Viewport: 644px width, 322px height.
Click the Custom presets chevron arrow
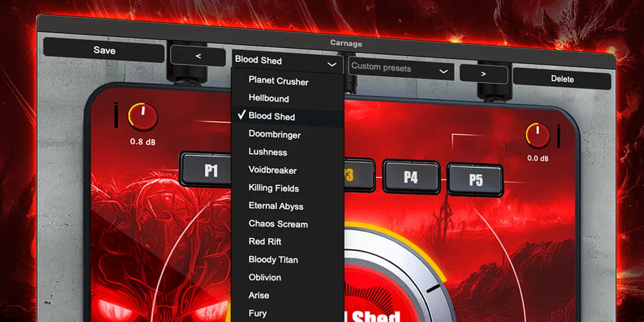click(443, 71)
